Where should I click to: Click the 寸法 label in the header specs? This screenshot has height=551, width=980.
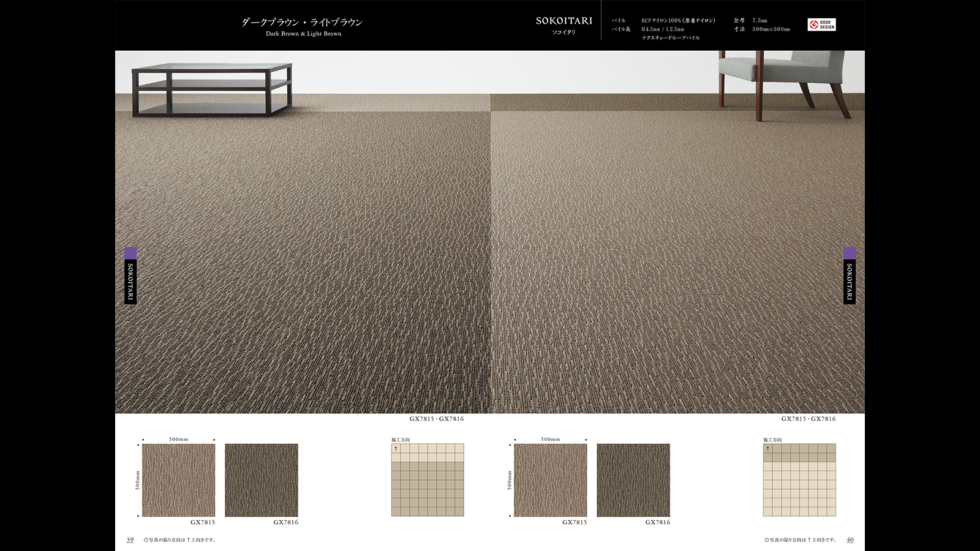739,29
